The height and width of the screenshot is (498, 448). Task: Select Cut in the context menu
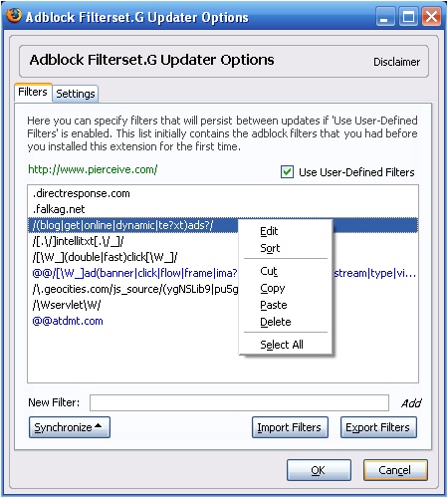pyautogui.click(x=269, y=271)
